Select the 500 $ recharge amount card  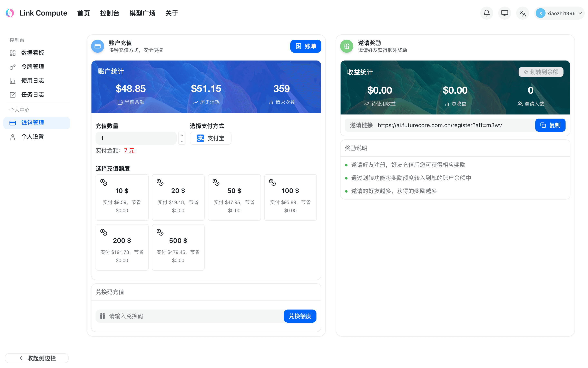178,247
